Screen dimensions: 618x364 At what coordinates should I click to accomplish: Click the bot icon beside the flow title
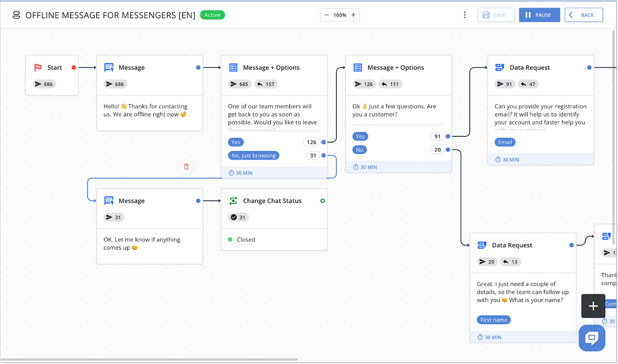(16, 15)
